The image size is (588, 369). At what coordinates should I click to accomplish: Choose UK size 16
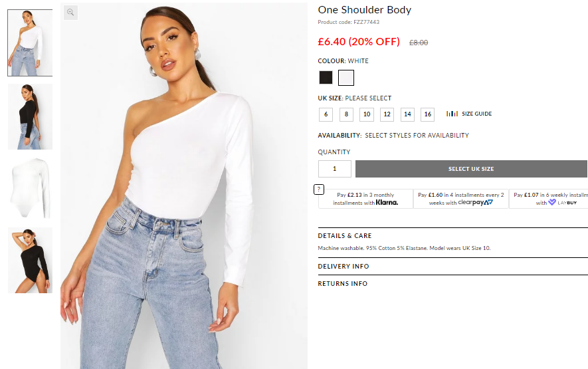tap(428, 114)
